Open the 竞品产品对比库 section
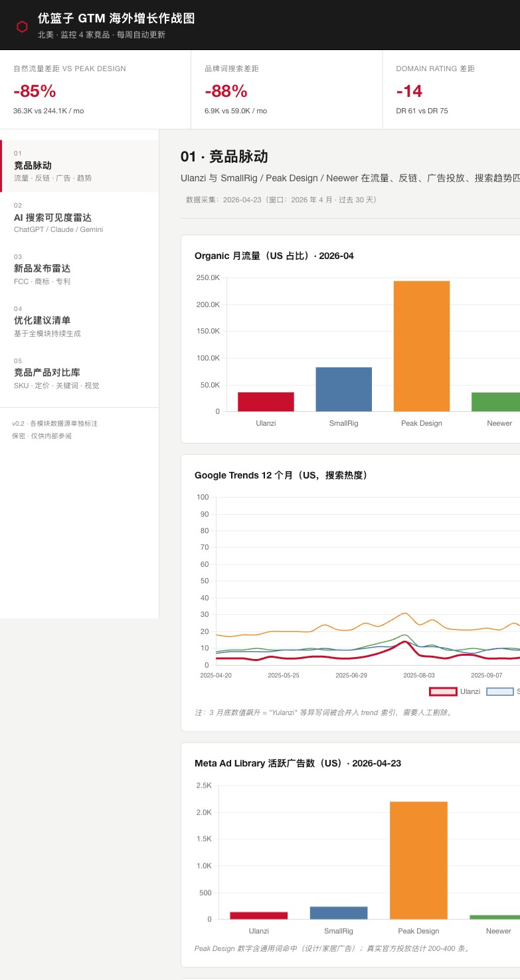 (79, 373)
